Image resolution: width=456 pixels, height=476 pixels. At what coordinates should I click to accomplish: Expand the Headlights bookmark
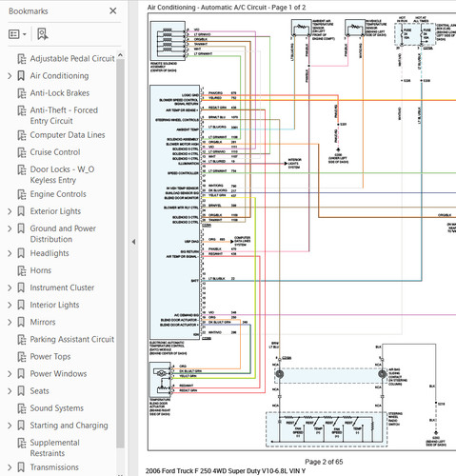(10, 253)
